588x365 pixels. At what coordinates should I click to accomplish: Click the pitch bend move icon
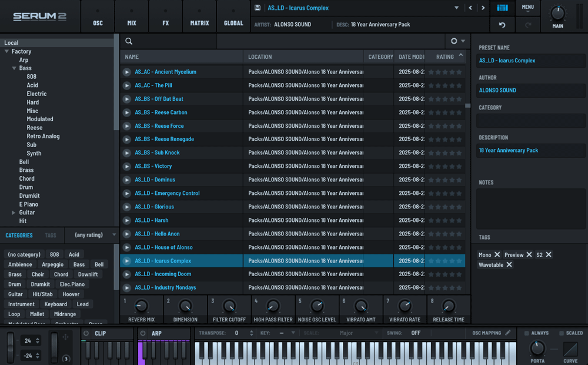(65, 337)
